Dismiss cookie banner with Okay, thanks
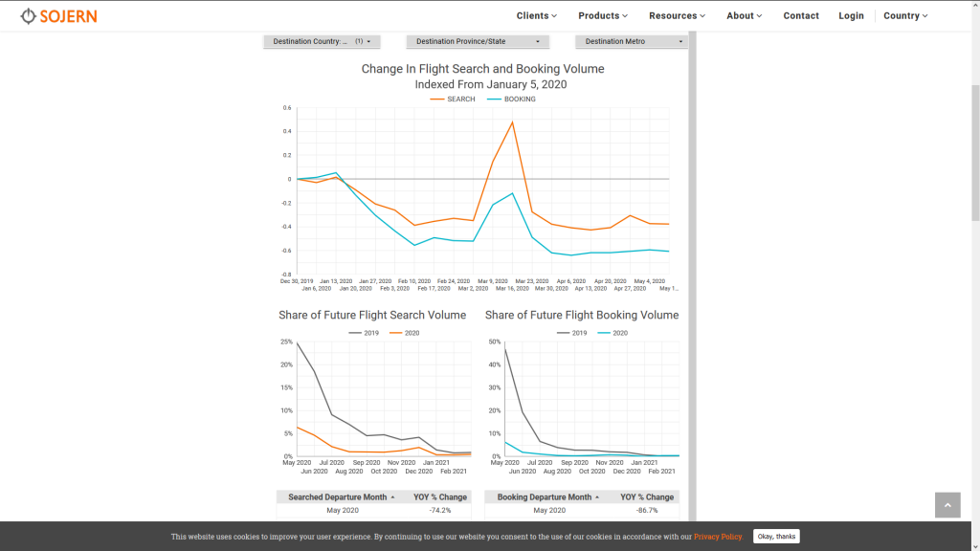Image resolution: width=980 pixels, height=551 pixels. pyautogui.click(x=776, y=537)
